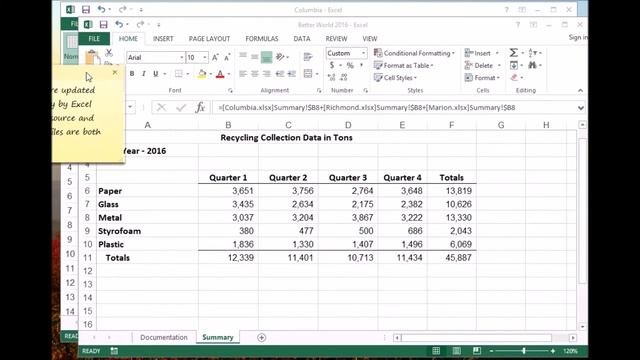The height and width of the screenshot is (360, 640).
Task: Expand the Name Box dropdown arrow
Action: coord(130,107)
